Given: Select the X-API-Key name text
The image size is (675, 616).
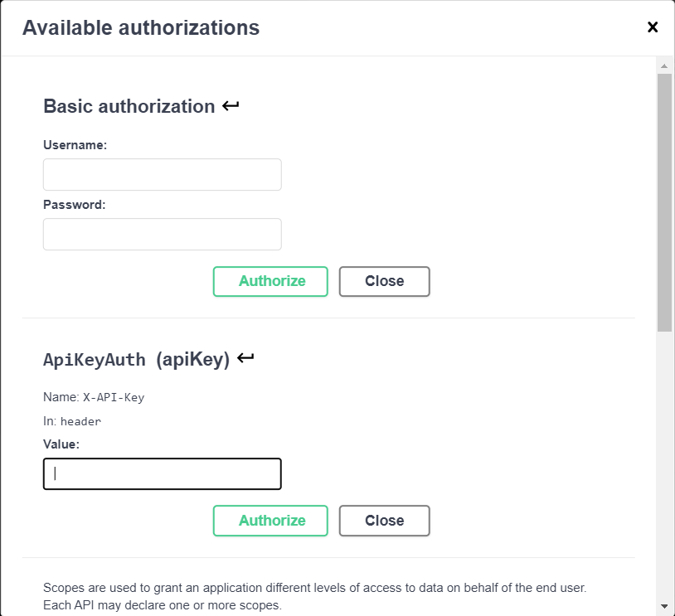Looking at the screenshot, I should (x=114, y=397).
